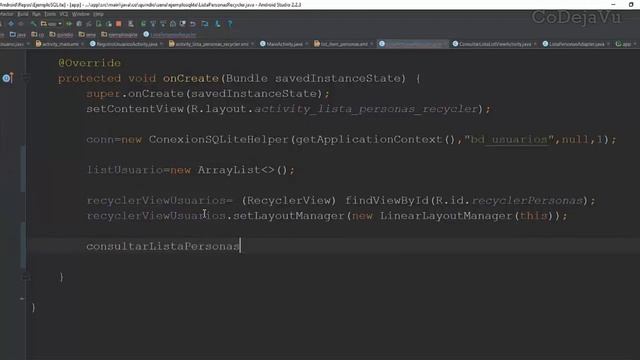Click the green hammer Make Project icon
The image size is (640, 360).
33,24
